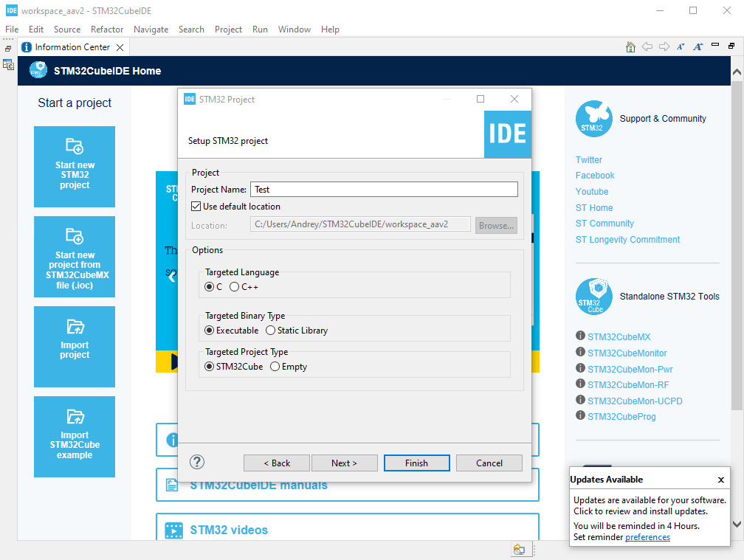
Task: Click the reduce font size icon
Action: pos(681,46)
